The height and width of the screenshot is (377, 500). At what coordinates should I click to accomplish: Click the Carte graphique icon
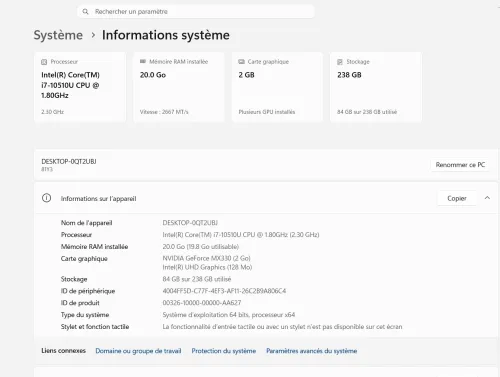(x=241, y=62)
